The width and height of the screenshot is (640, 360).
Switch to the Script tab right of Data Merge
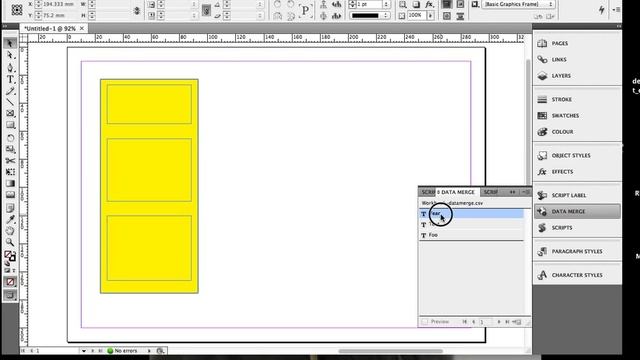pyautogui.click(x=491, y=192)
